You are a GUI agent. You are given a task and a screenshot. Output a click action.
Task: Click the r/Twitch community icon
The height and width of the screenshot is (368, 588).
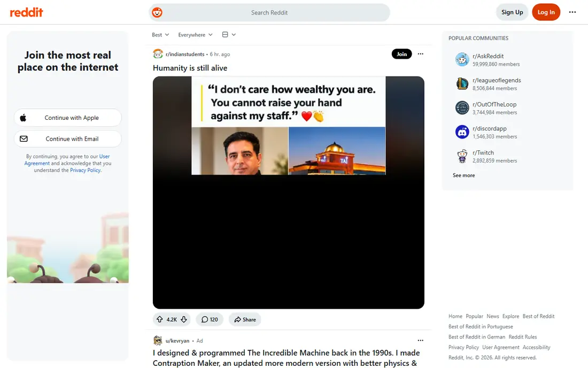coord(462,156)
